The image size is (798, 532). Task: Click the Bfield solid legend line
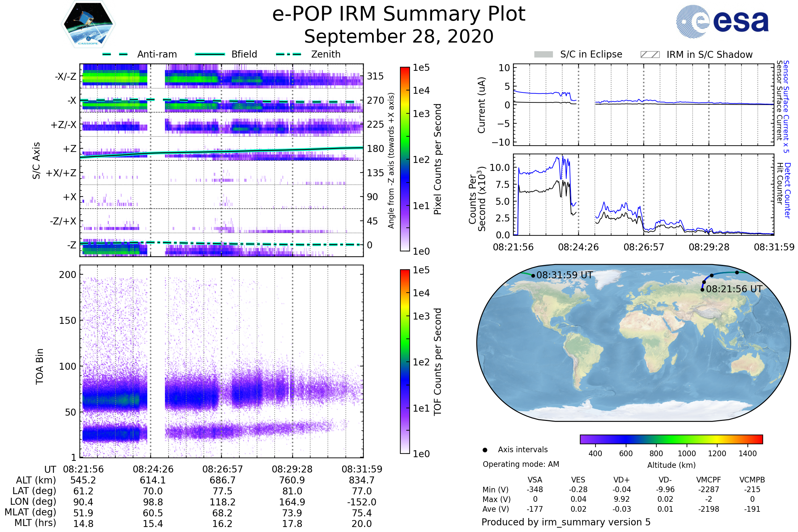tap(210, 54)
